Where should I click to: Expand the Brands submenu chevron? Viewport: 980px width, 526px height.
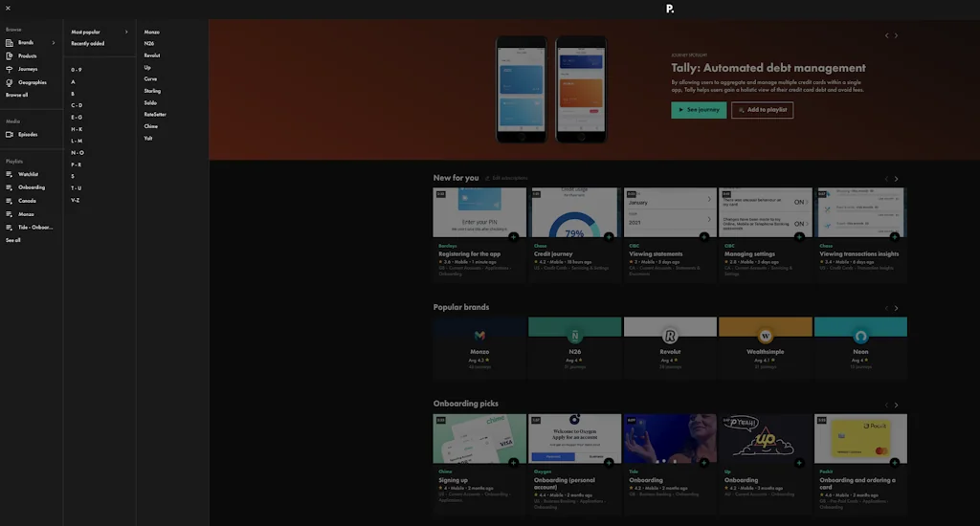(54, 42)
